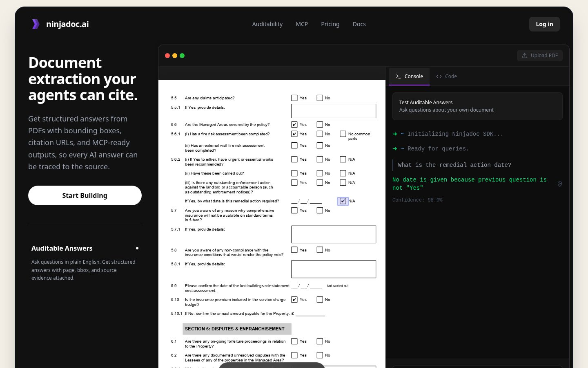588x368 pixels.
Task: Click the Code brackets icon
Action: pos(439,76)
